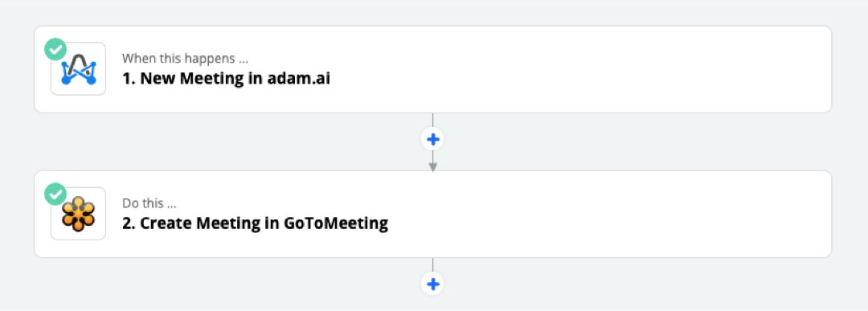Click empty area of the action card

(x=609, y=214)
